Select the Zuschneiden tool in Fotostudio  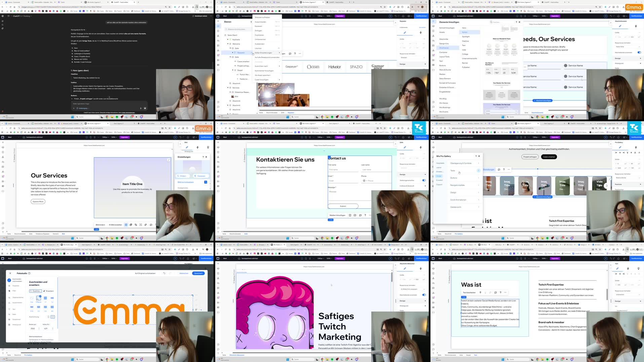[x=35, y=292]
